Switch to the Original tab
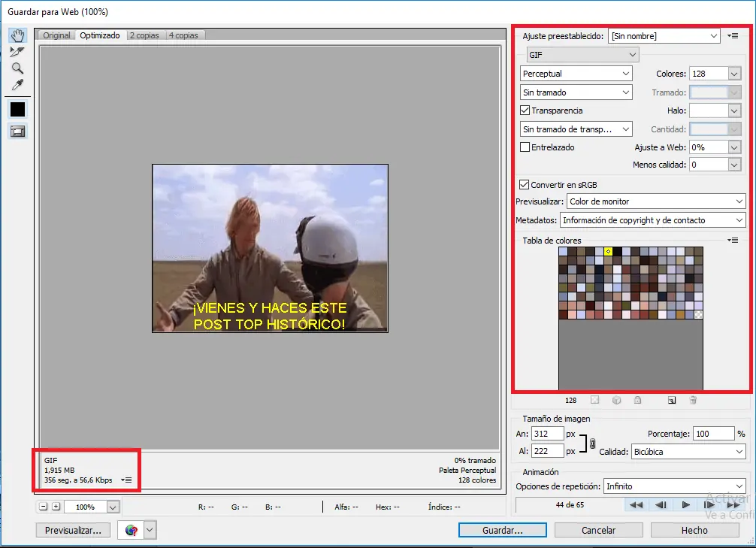 [x=55, y=35]
